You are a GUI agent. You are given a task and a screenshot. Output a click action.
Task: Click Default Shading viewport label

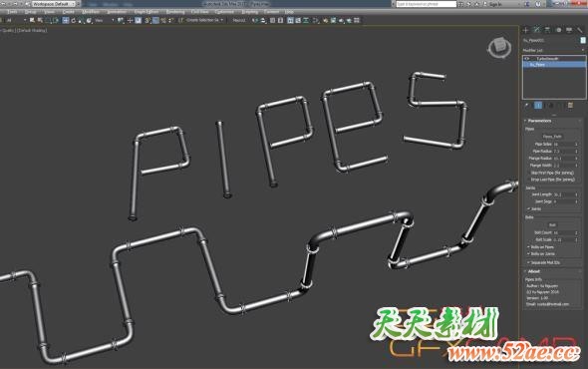click(x=32, y=30)
